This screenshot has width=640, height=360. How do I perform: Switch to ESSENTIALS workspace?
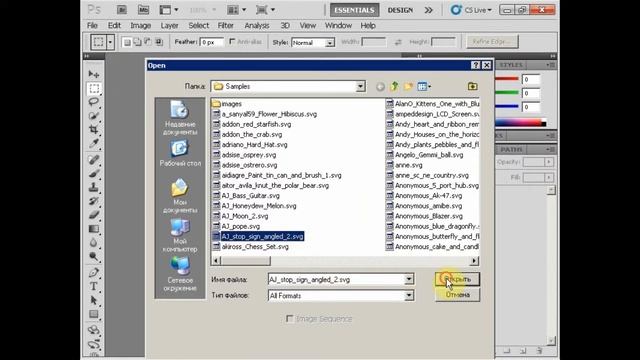tap(354, 10)
